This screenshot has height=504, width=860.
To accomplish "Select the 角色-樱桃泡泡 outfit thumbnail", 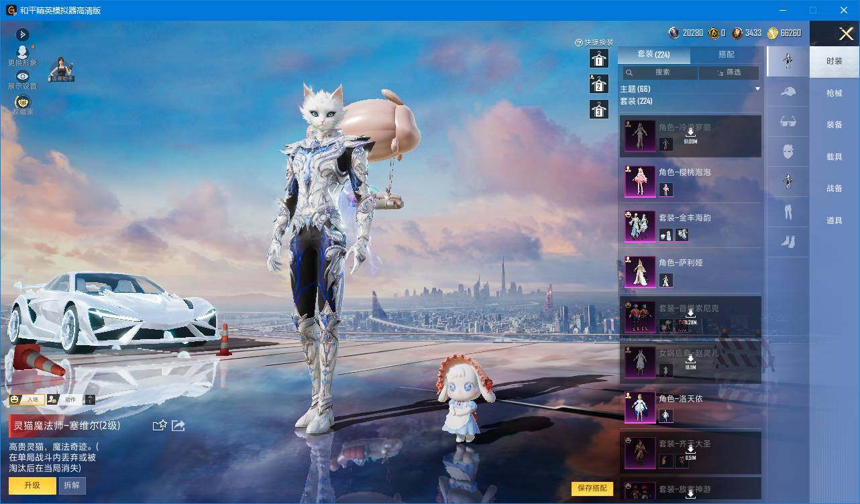I will tap(640, 181).
